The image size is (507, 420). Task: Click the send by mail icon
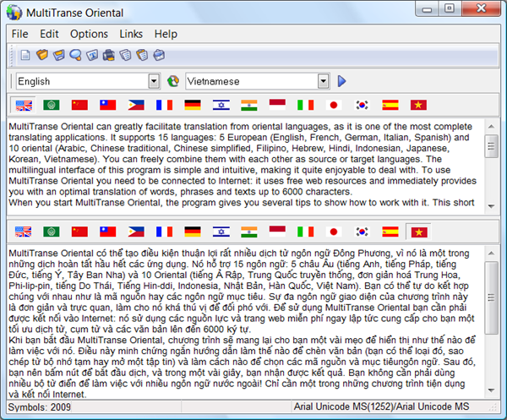point(159,55)
